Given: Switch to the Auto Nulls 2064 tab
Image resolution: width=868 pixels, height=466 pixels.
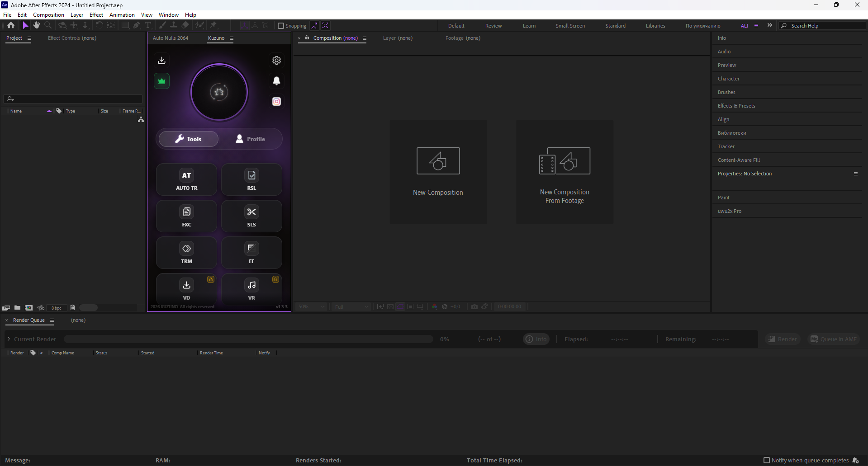Looking at the screenshot, I should click(171, 38).
